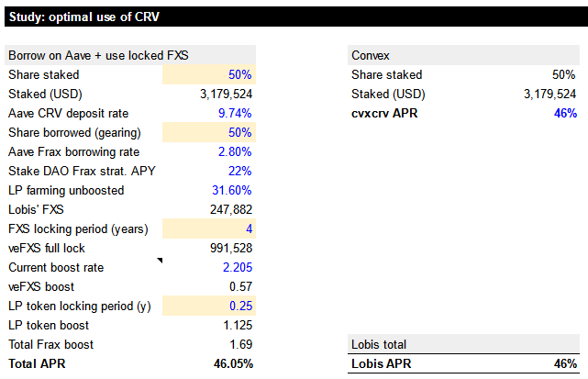Viewport: 588px width, 379px height.
Task: Select the 9.74% deposit rate cell
Action: tap(235, 113)
